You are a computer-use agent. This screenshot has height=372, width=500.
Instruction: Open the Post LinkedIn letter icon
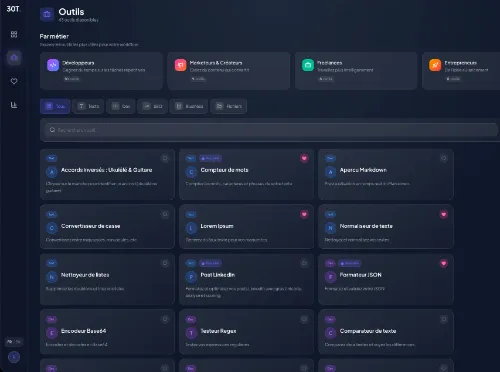[191, 277]
